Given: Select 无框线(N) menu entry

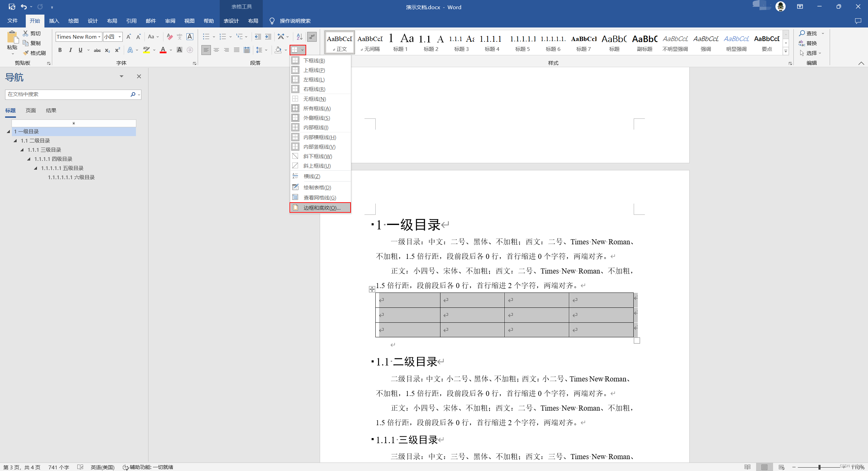Looking at the screenshot, I should click(x=320, y=99).
